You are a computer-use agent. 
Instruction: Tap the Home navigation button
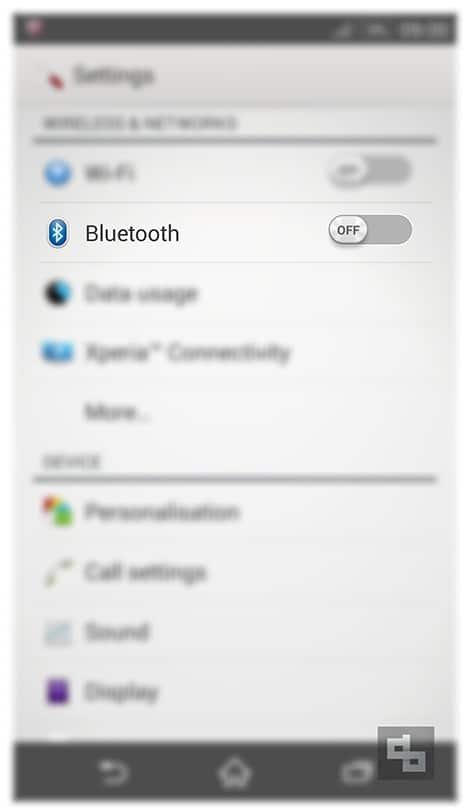[x=235, y=773]
